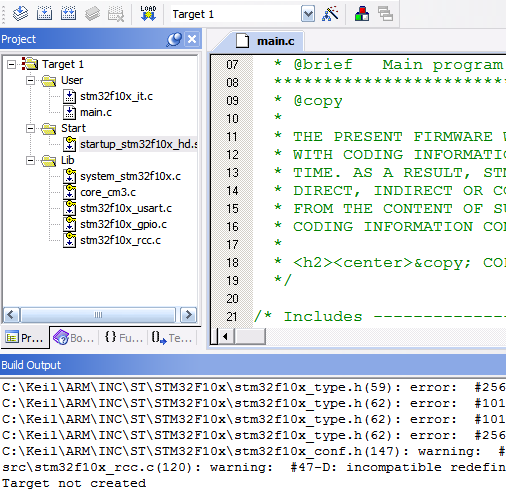The height and width of the screenshot is (496, 506).
Task: Click the Batch build toolbar icon
Action: [x=92, y=14]
